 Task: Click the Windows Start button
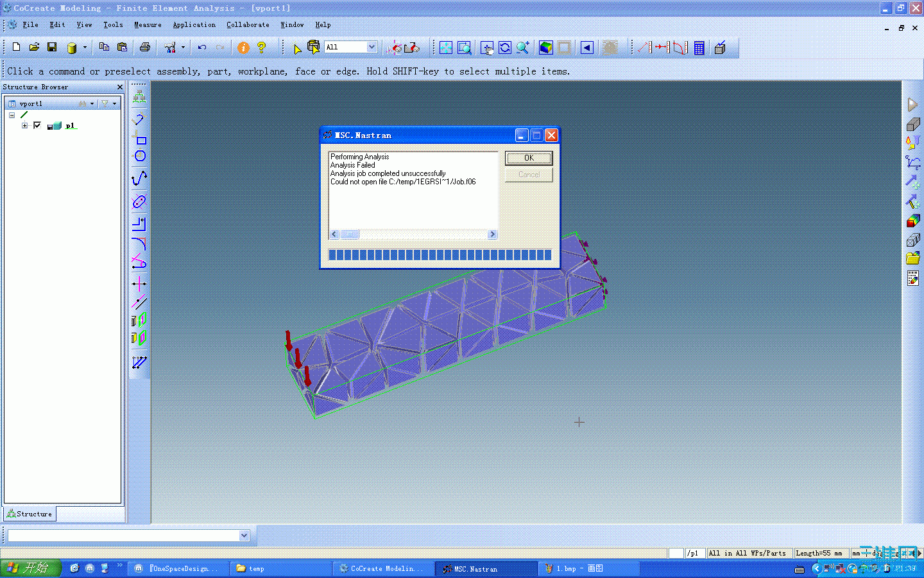(31, 568)
